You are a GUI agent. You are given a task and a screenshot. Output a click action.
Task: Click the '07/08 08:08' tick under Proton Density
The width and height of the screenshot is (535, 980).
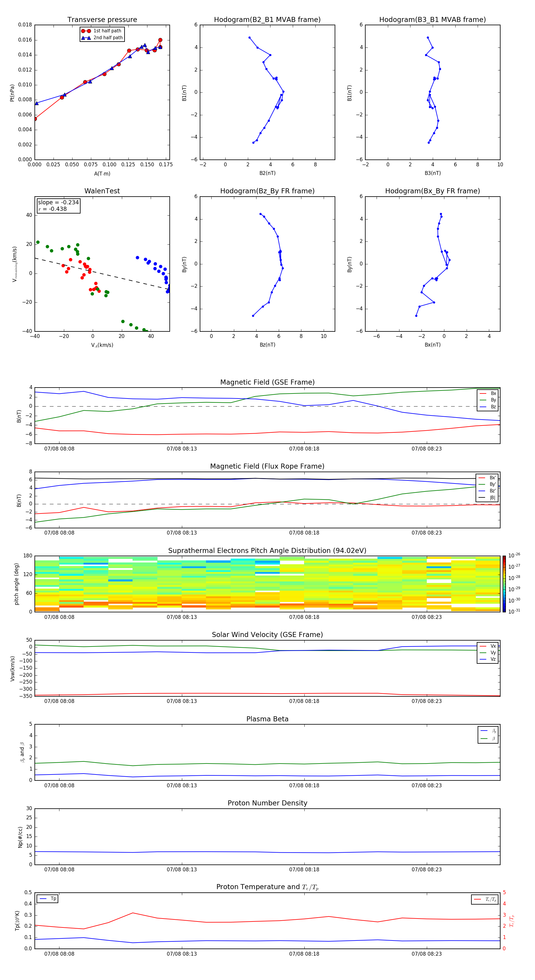(59, 869)
